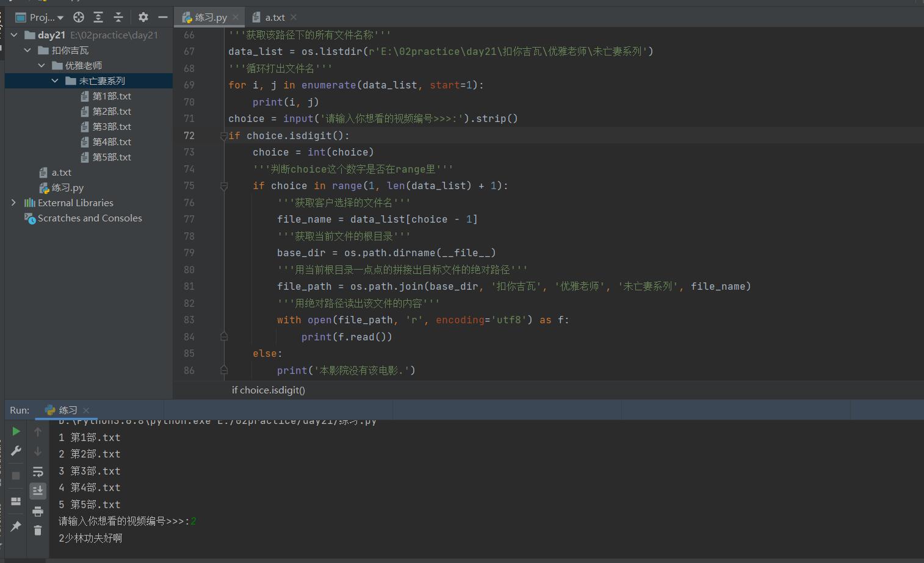
Task: Click 'file_name = data_list[choice - 1]' code line
Action: click(377, 219)
